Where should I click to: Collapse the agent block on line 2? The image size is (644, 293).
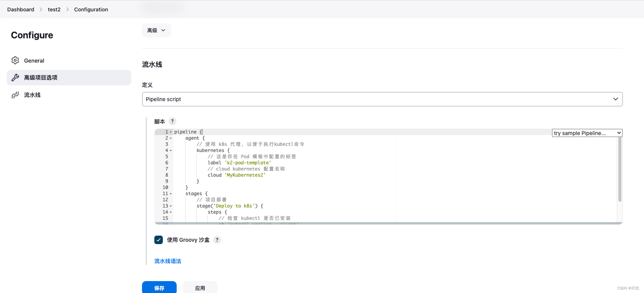[171, 138]
